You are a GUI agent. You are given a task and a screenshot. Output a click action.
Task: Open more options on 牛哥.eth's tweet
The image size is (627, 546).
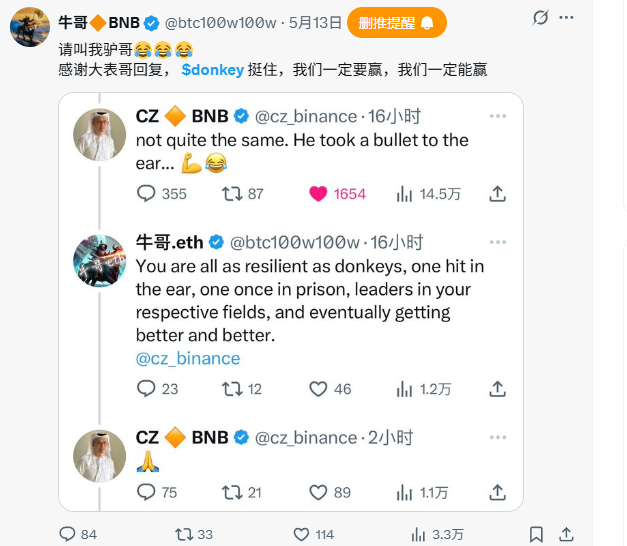[497, 242]
